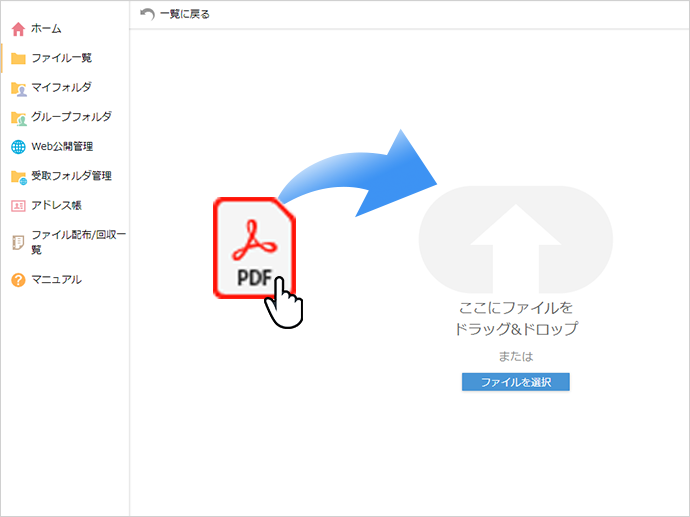Click the red Home house icon
690x517 pixels.
[x=18, y=29]
